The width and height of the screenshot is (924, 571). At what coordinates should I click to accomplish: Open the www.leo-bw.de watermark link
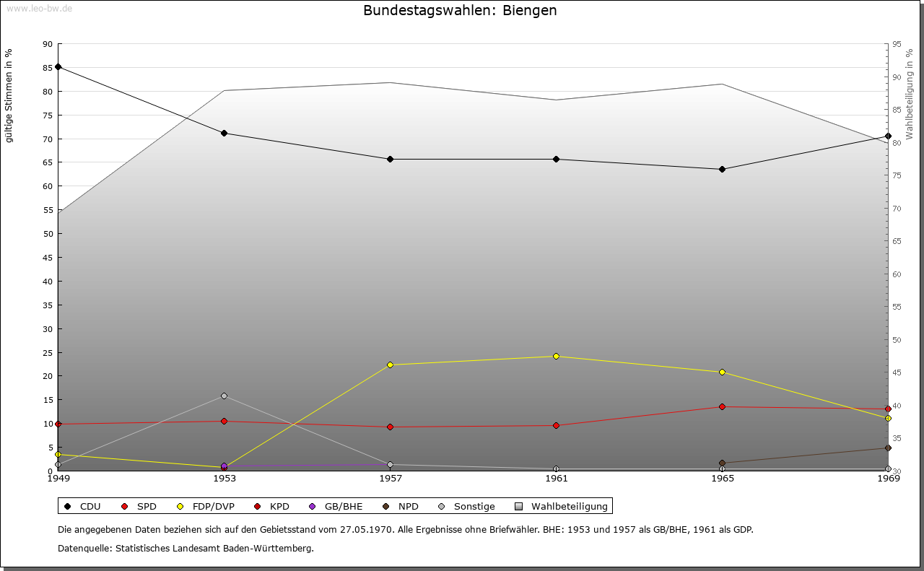tap(39, 8)
